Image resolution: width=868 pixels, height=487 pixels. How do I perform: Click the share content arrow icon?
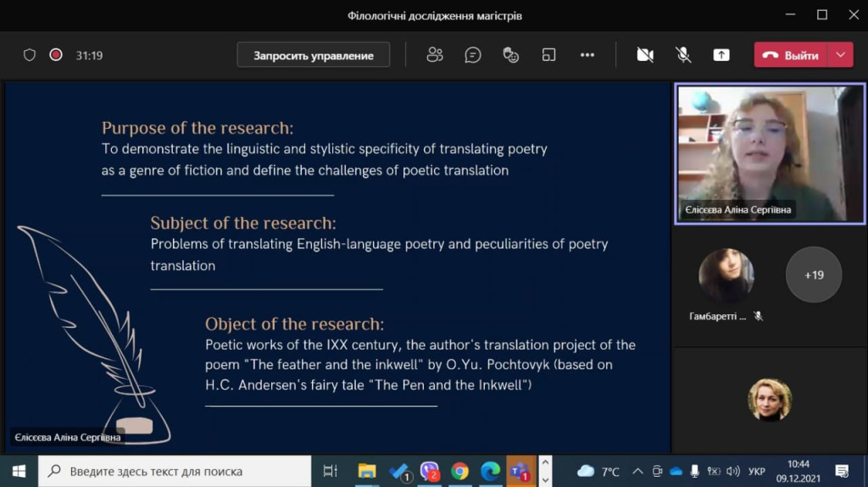[721, 55]
